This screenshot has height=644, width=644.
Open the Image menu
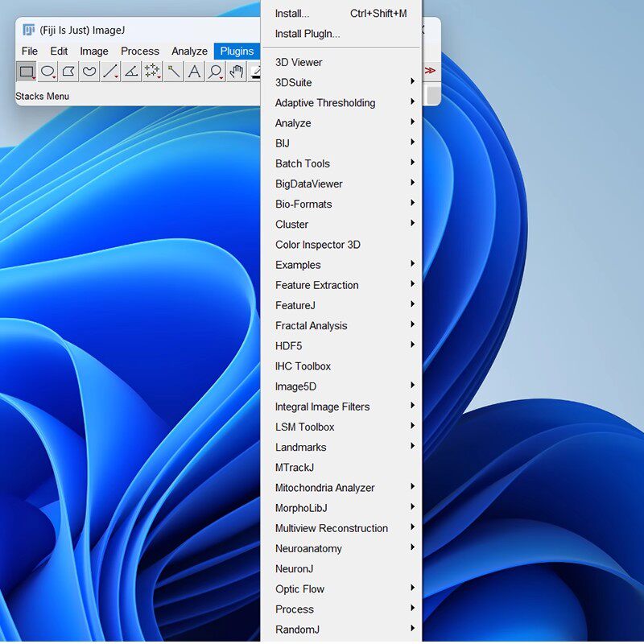click(94, 51)
